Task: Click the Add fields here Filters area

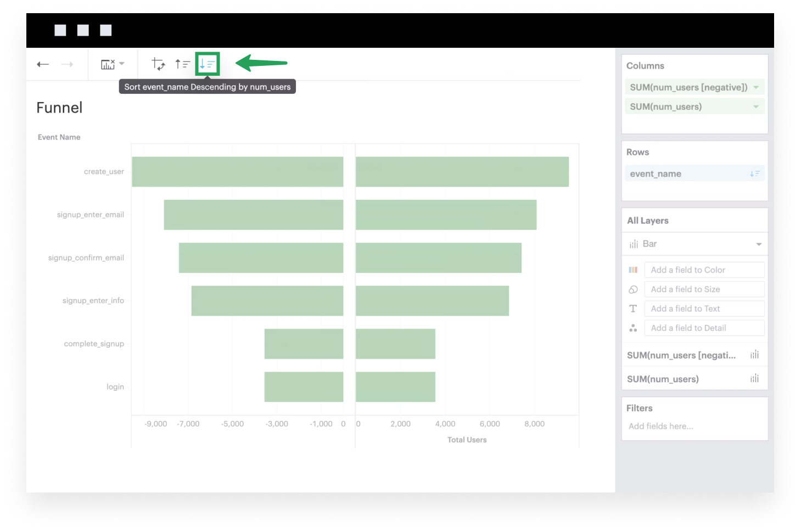Action: (661, 426)
